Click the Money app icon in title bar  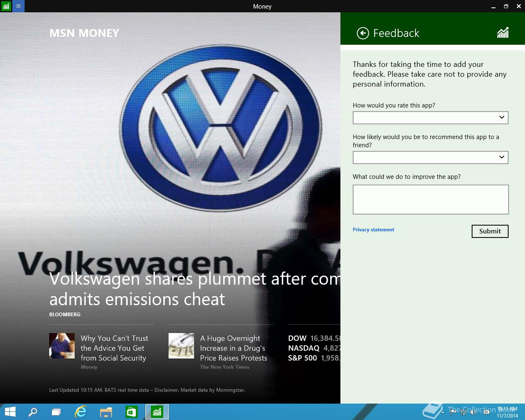pyautogui.click(x=6, y=6)
